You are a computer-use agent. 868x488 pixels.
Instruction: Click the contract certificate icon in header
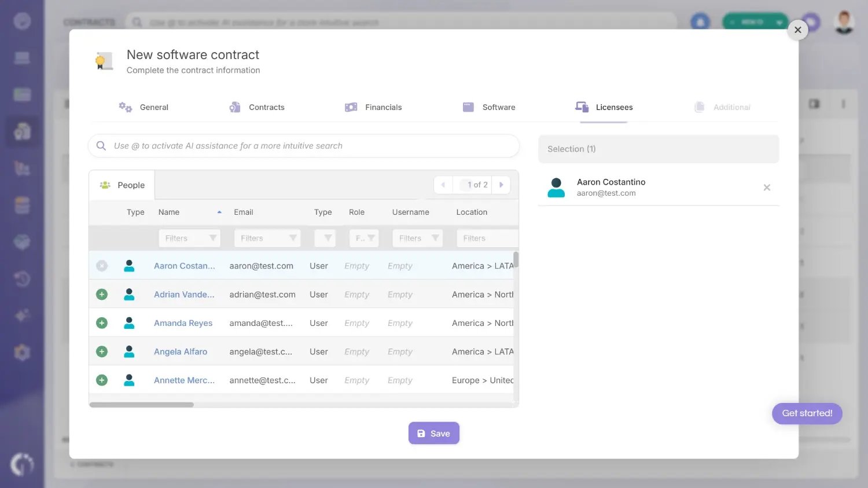point(104,61)
